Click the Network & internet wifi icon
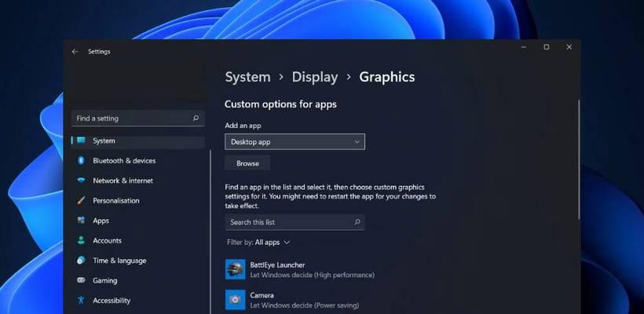 click(x=81, y=181)
